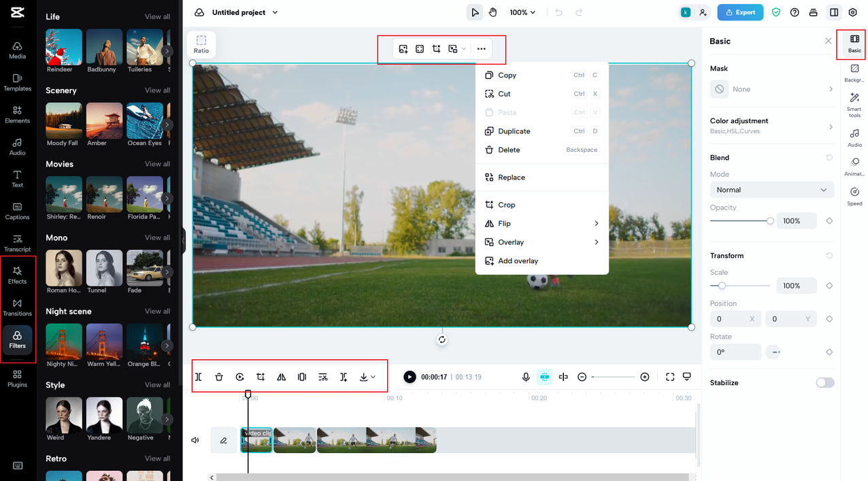Click the Export button

pyautogui.click(x=741, y=12)
